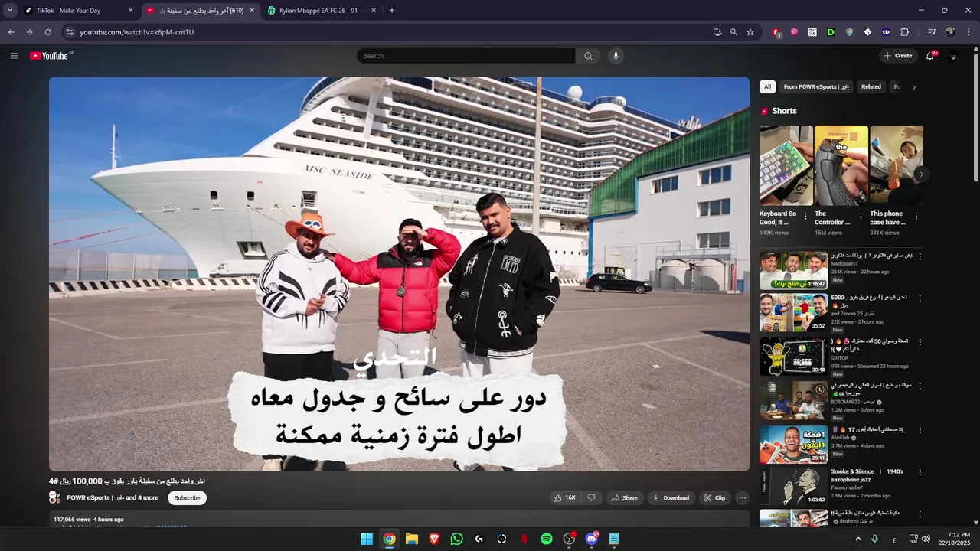Open a new browser tab

[x=392, y=11]
